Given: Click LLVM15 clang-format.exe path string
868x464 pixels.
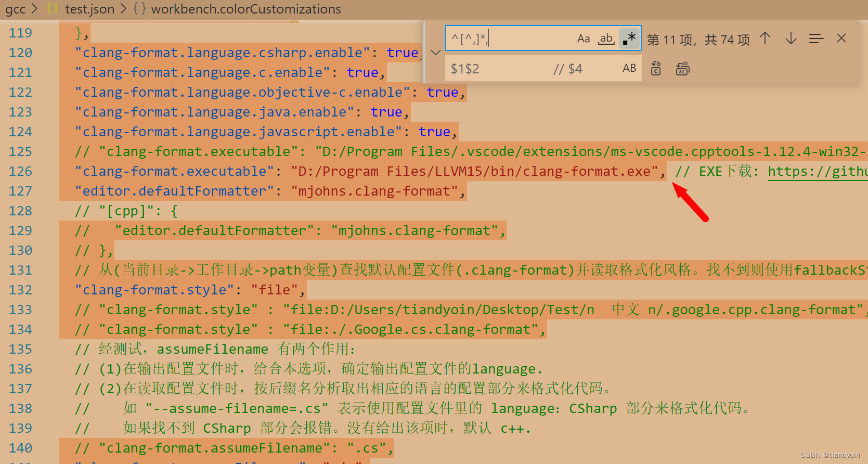Looking at the screenshot, I should pos(475,171).
